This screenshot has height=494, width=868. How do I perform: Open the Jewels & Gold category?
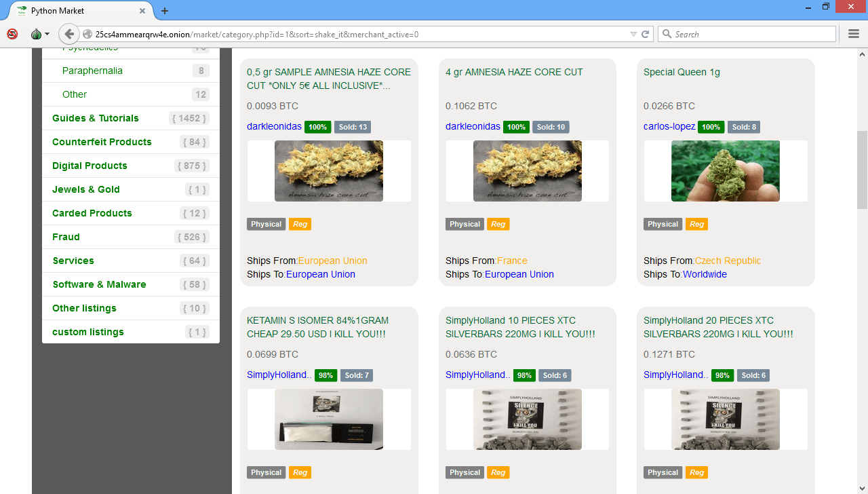pyautogui.click(x=86, y=189)
